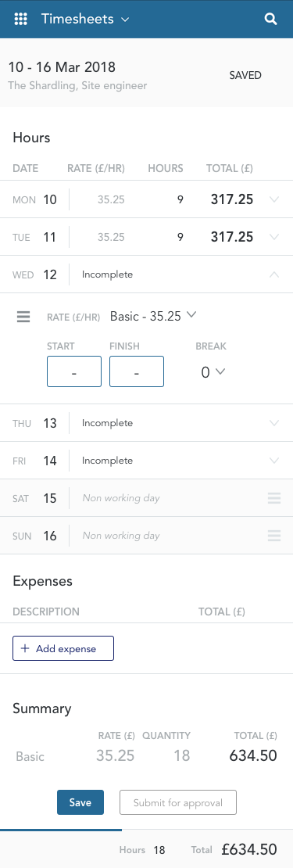Expand the Thursday 13 row chevron
Screen dimensions: 293x868
pyautogui.click(x=273, y=423)
